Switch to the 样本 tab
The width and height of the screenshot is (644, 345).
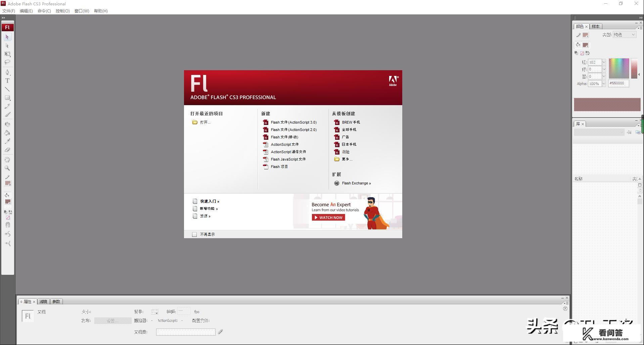[x=596, y=26]
